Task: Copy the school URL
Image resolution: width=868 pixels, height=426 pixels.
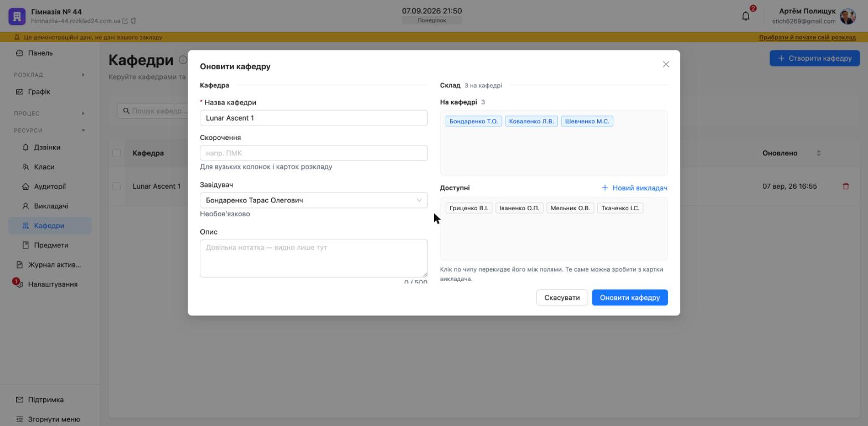Action: (133, 21)
